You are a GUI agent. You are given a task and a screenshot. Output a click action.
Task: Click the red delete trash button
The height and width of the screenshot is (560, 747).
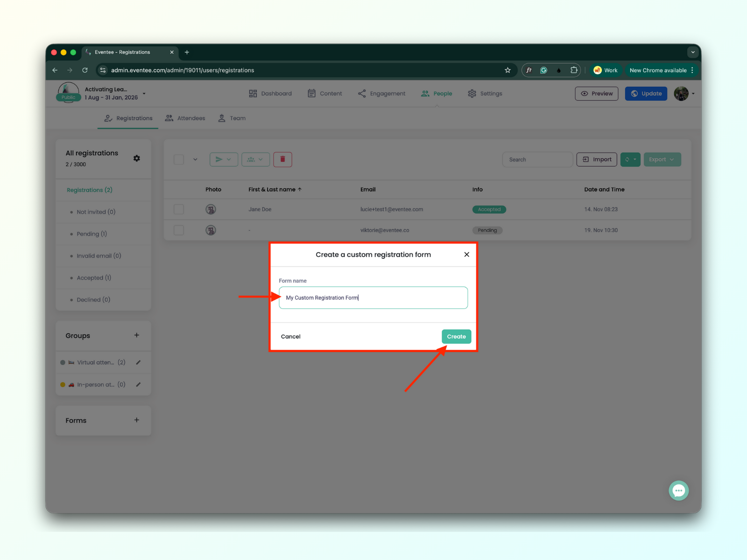pyautogui.click(x=282, y=160)
